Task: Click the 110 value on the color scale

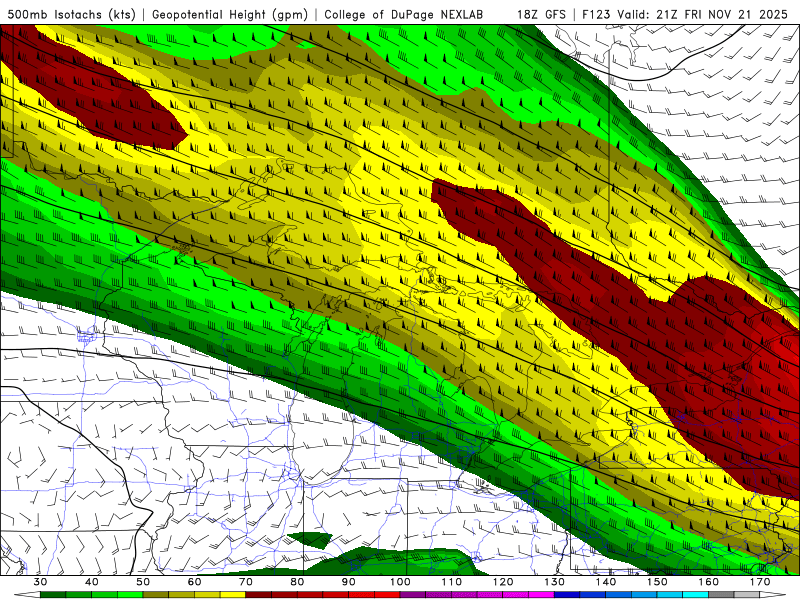Action: click(452, 582)
